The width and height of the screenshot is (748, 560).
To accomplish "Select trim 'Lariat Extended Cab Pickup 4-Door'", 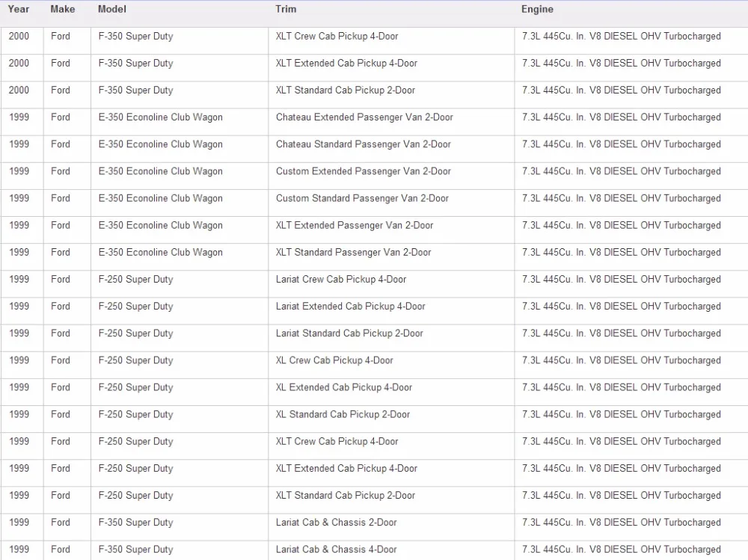I will click(351, 307).
